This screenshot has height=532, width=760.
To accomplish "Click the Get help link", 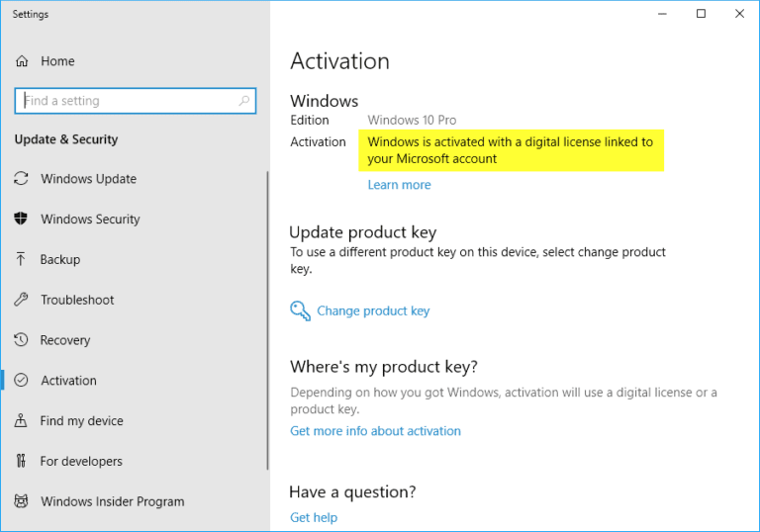I will click(x=314, y=517).
